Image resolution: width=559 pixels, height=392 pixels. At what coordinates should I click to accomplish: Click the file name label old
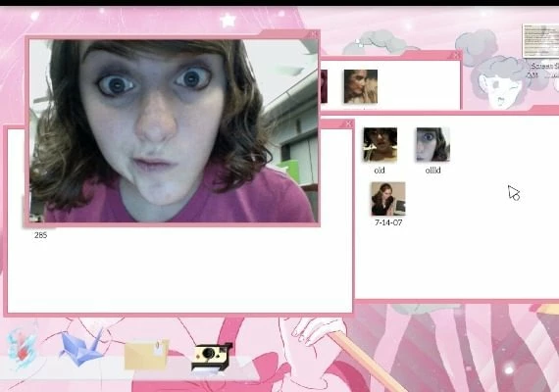(x=380, y=171)
